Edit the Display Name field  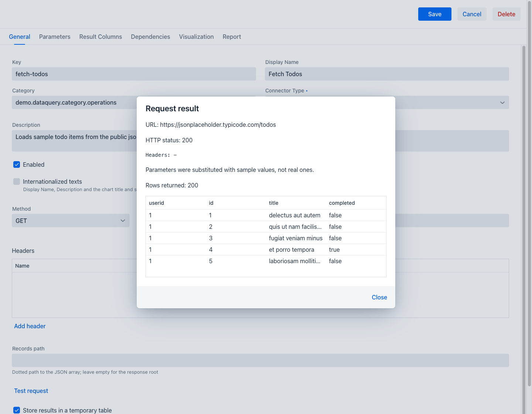click(387, 74)
